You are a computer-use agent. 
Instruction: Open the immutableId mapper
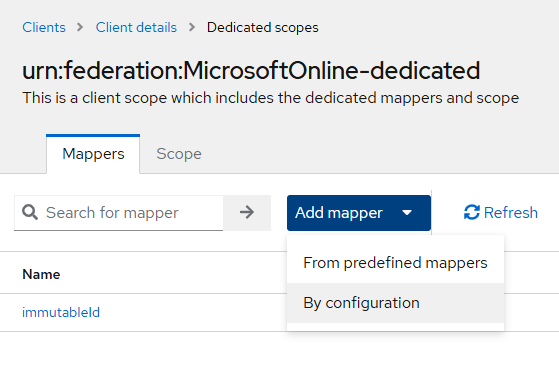(x=61, y=313)
